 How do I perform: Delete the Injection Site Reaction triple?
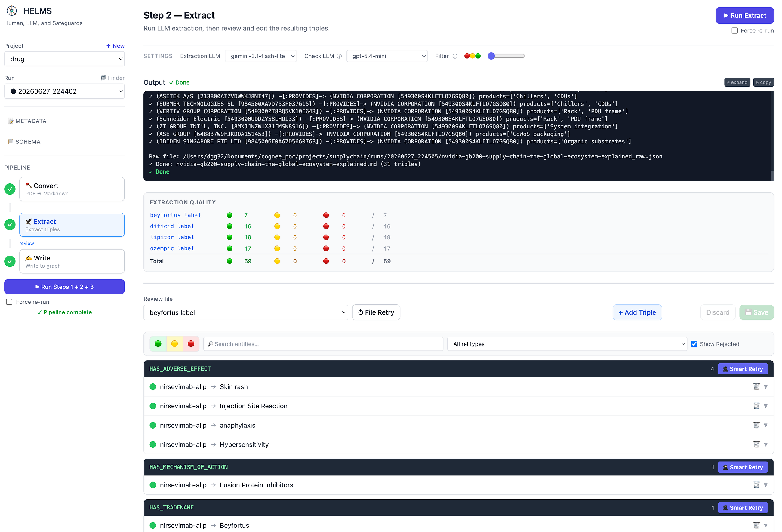coord(756,406)
